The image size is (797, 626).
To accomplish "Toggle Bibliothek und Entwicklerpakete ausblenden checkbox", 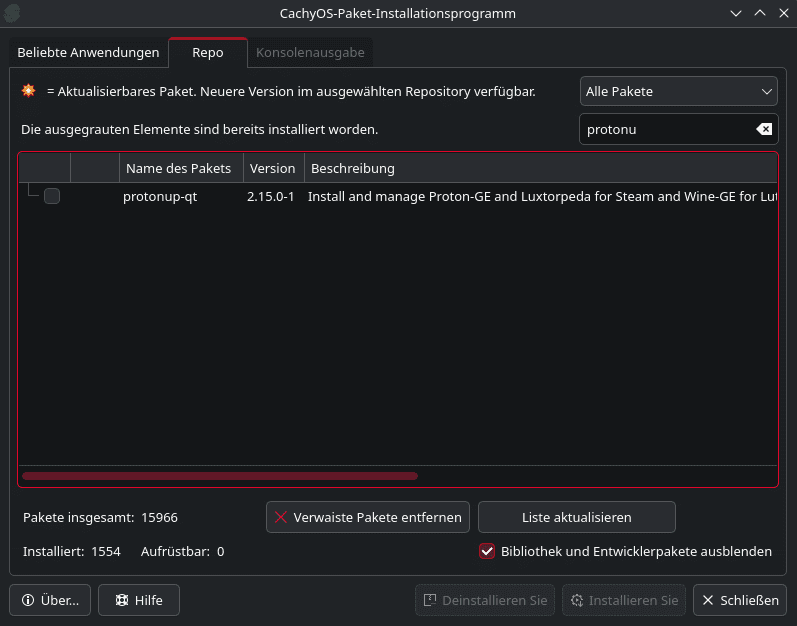I will 487,551.
